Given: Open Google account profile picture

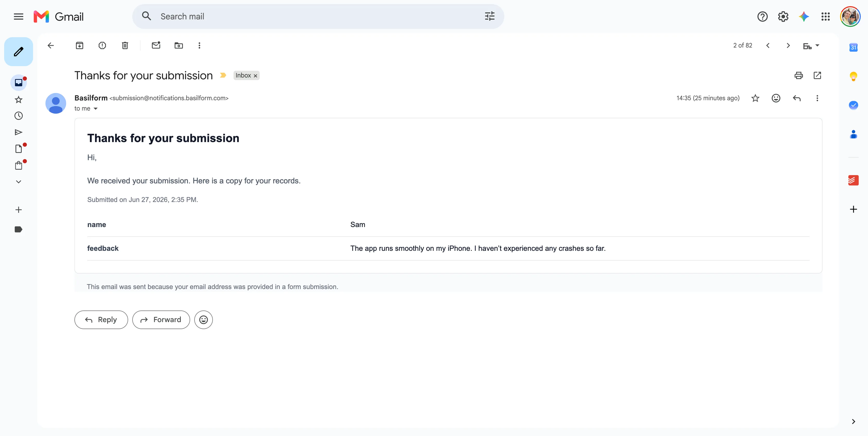Looking at the screenshot, I should point(850,17).
